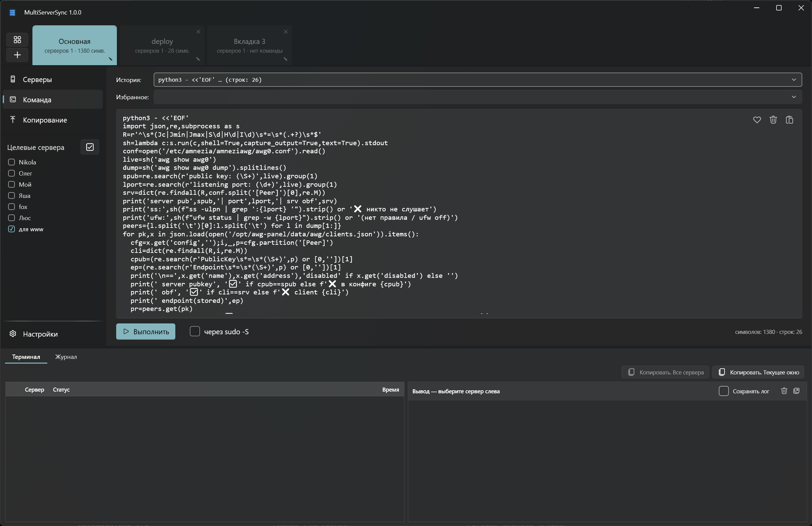The width and height of the screenshot is (812, 526).
Task: Enable через sudo -S option
Action: click(x=195, y=331)
